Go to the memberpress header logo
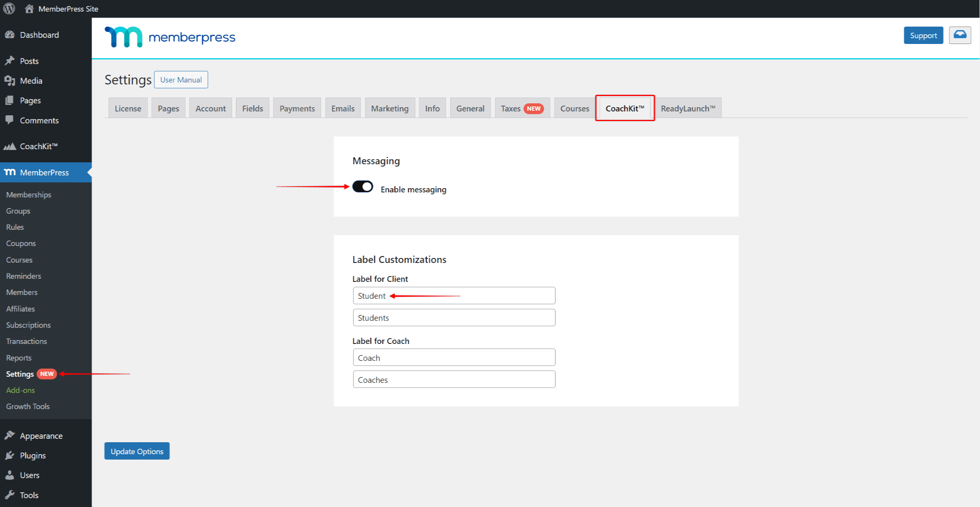Screen dimensions: 980x507 170,37
